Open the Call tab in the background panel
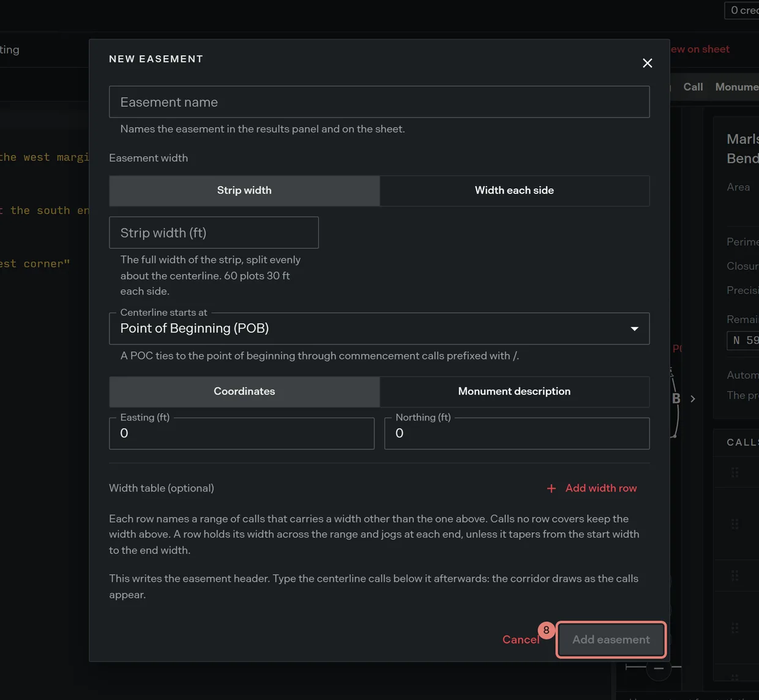 tap(693, 87)
